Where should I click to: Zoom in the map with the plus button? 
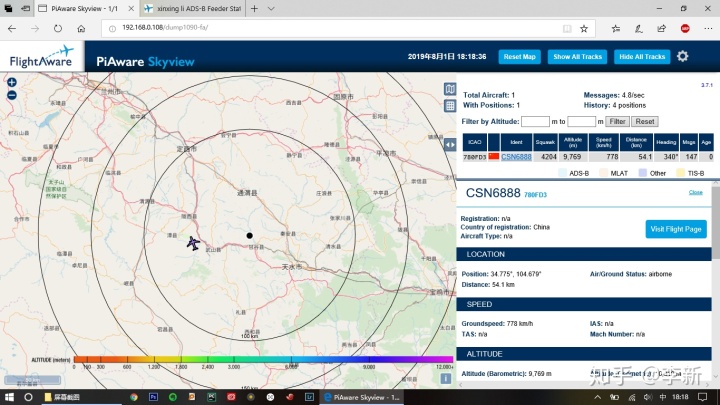(x=12, y=82)
